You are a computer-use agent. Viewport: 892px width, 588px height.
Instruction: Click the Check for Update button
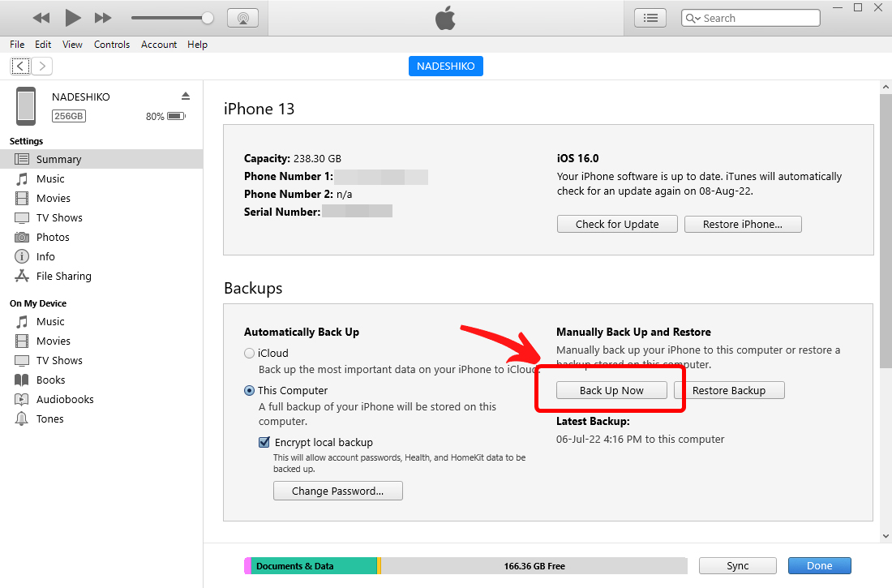point(617,225)
